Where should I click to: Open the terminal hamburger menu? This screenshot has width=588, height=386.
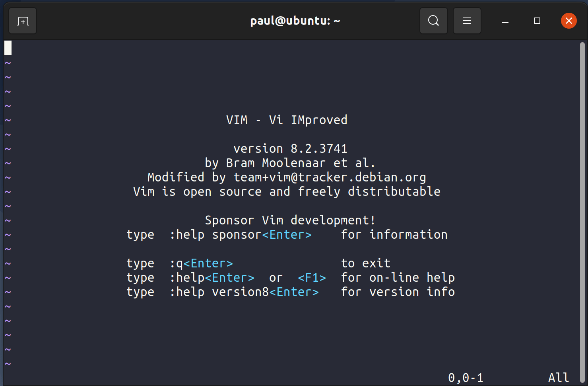coord(467,21)
